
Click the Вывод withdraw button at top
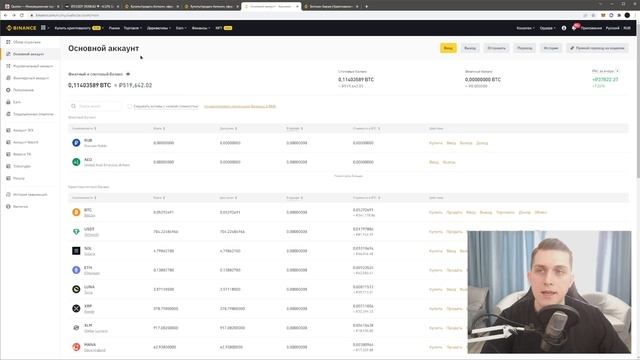click(470, 48)
